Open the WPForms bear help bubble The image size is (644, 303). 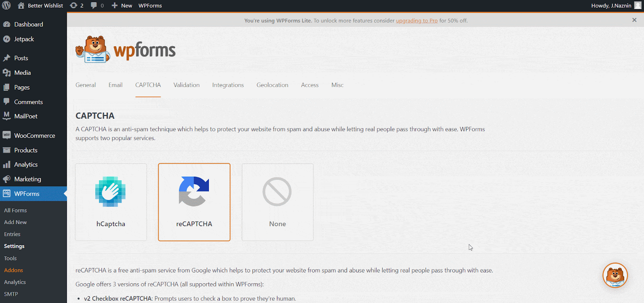(615, 276)
